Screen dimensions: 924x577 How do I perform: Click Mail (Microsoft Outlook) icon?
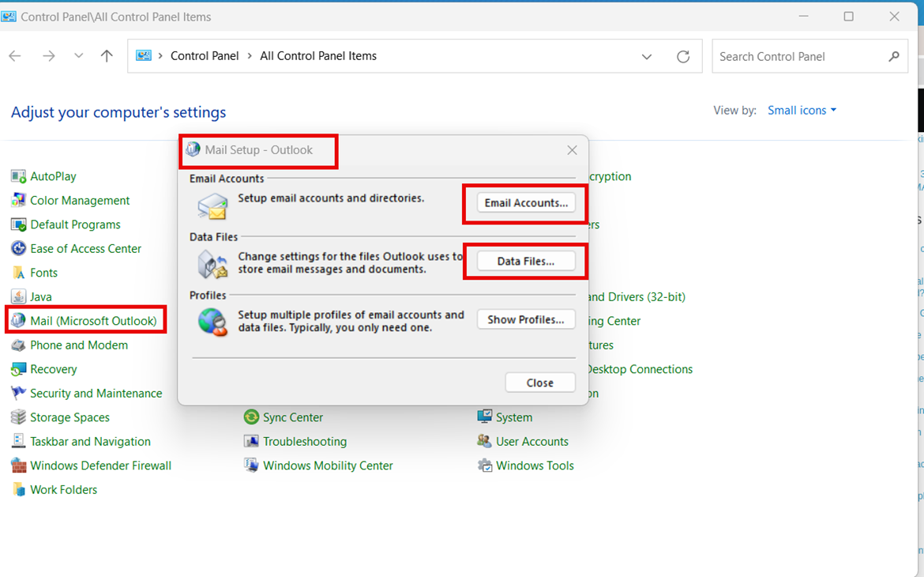(18, 321)
